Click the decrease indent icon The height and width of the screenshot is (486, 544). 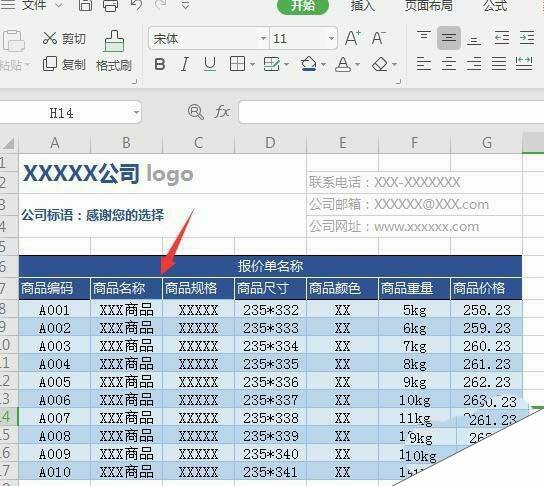pyautogui.click(x=502, y=37)
